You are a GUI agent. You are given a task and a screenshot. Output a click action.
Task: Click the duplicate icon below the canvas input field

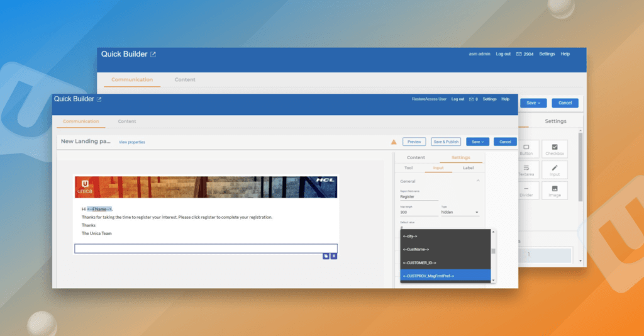[326, 256]
